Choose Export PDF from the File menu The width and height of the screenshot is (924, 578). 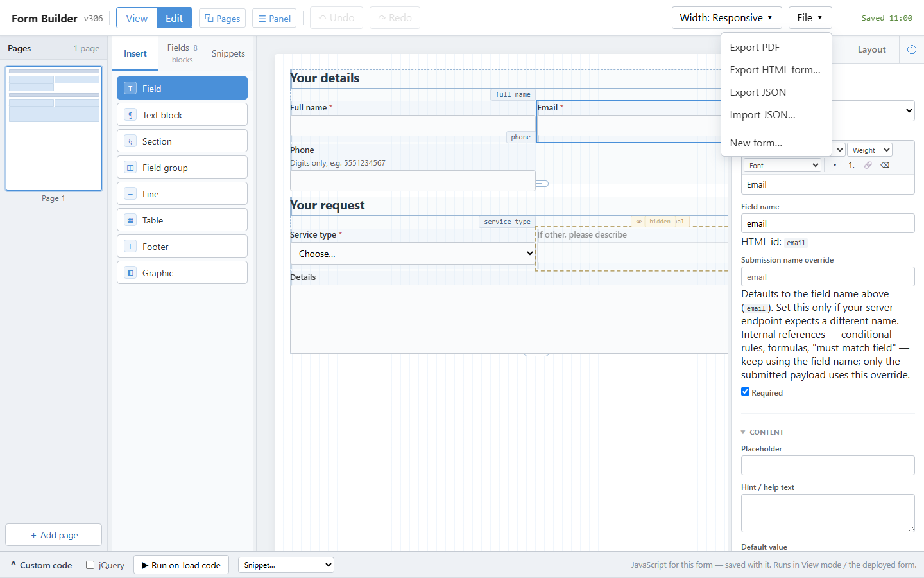tap(776, 48)
